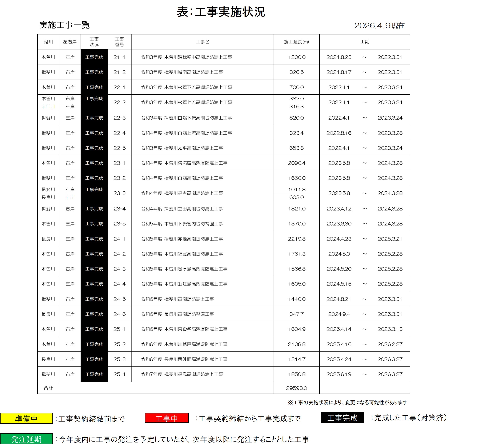The image size is (484, 448).
Task: Click the 工事状況 column header
Action: coord(94,42)
